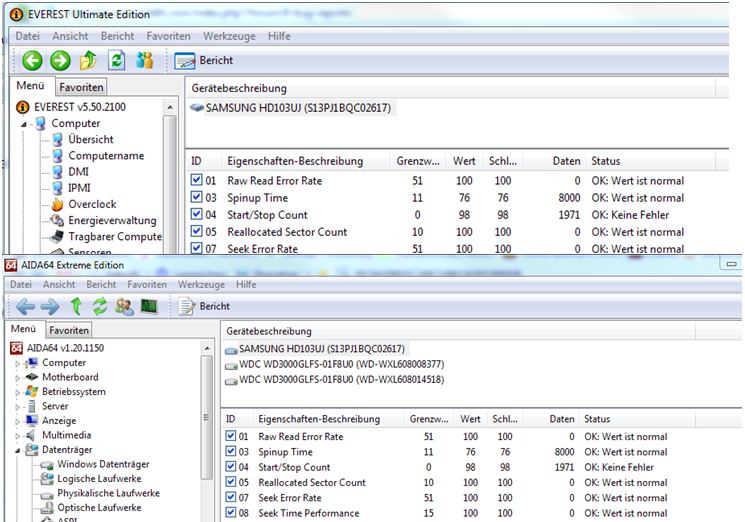Uncheck Reallocated Sector Count checkbox in EVEREST

tap(196, 231)
